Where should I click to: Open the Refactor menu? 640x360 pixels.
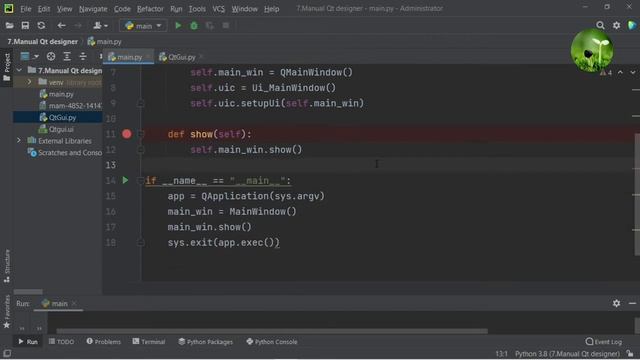150,9
